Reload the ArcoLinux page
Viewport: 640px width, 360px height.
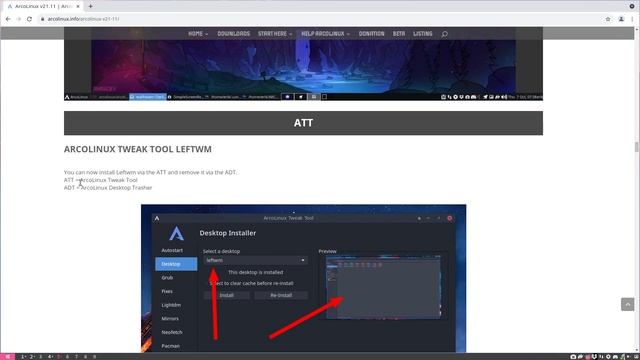(x=29, y=19)
